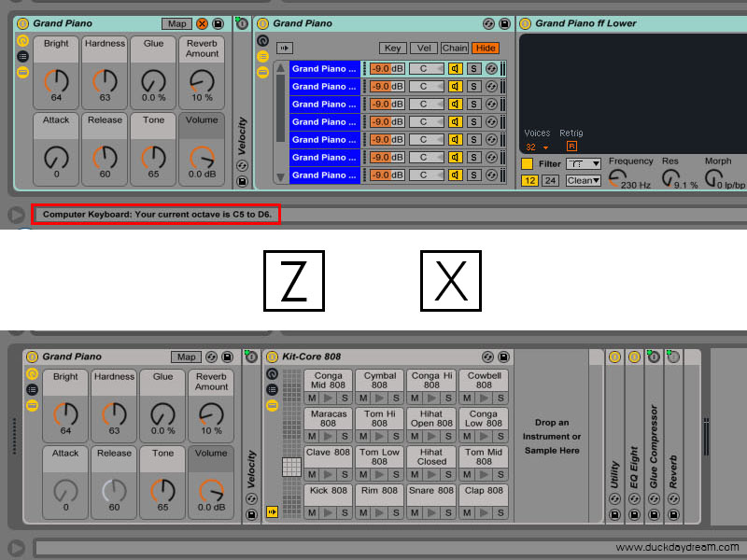Screen dimensions: 747x560
Task: Click the save preset icon on Kit-Core 808
Action: 505,357
